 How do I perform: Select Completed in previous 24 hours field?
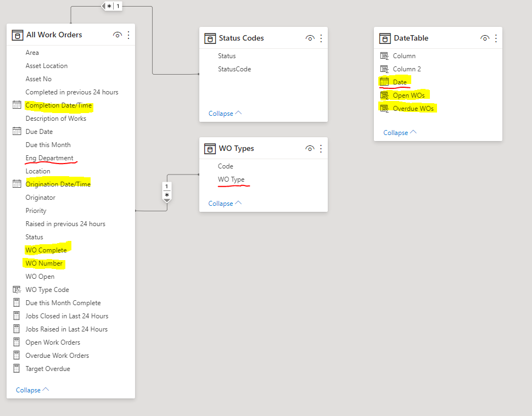click(x=71, y=92)
